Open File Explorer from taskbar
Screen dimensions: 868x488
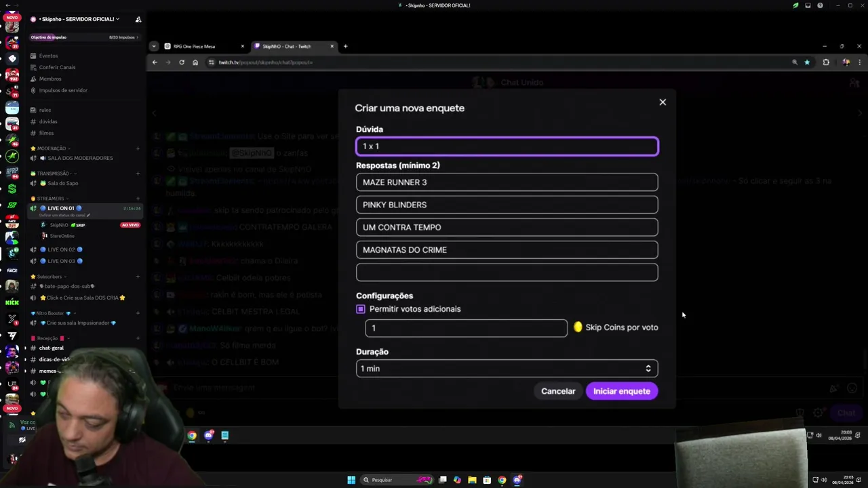point(472,480)
